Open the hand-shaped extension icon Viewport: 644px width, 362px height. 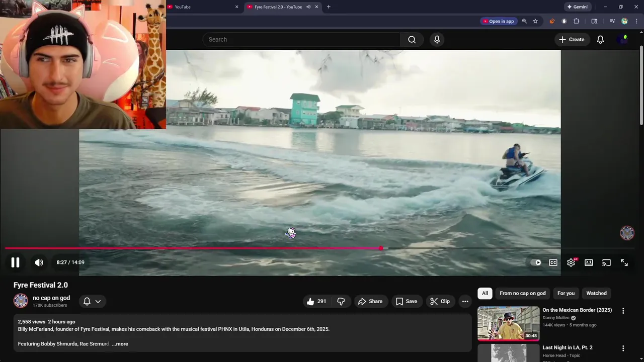(564, 21)
